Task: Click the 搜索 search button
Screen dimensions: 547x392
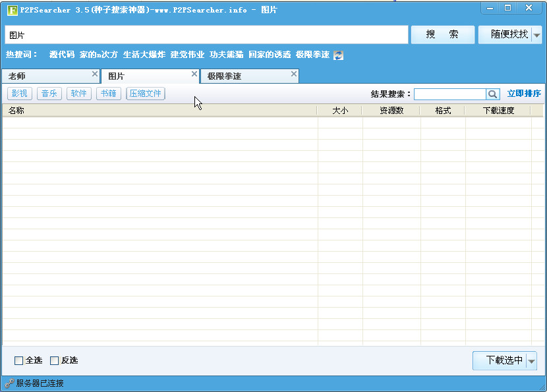Action: [x=443, y=34]
